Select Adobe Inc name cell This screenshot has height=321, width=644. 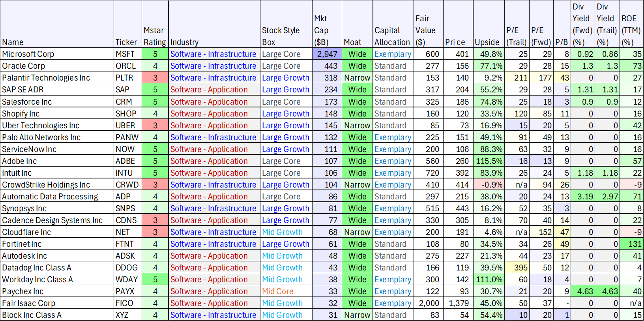point(57,161)
